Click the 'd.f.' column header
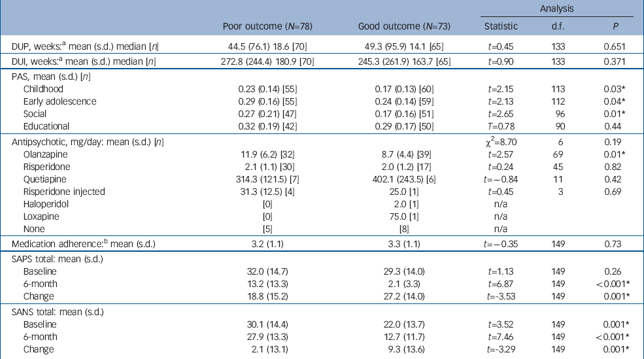 coord(558,27)
